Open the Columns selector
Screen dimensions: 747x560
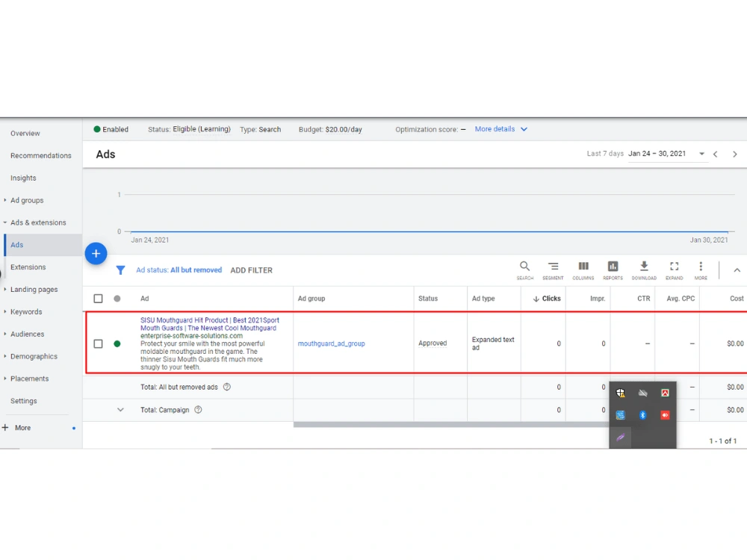[583, 270]
